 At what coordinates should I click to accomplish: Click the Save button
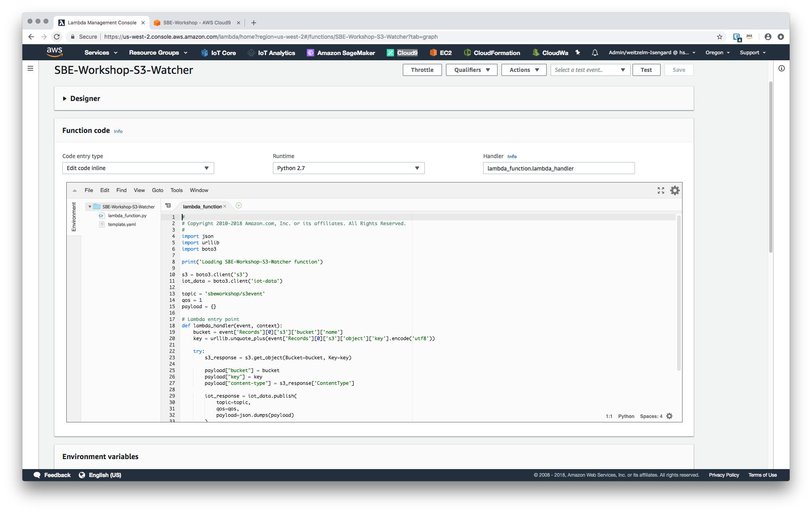679,70
